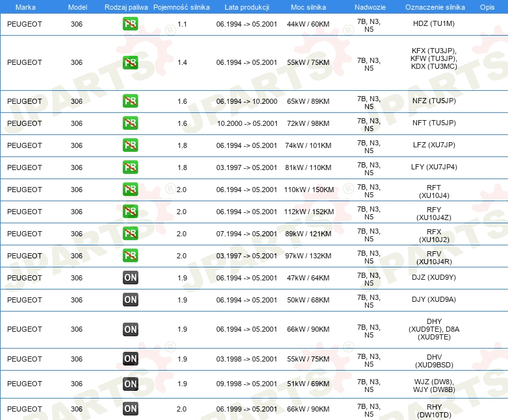Select the Marka column header

(x=25, y=7)
